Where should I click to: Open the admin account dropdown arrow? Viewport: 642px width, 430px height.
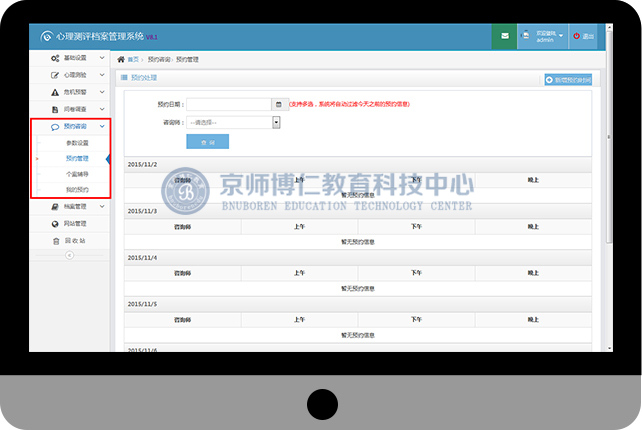tap(561, 36)
